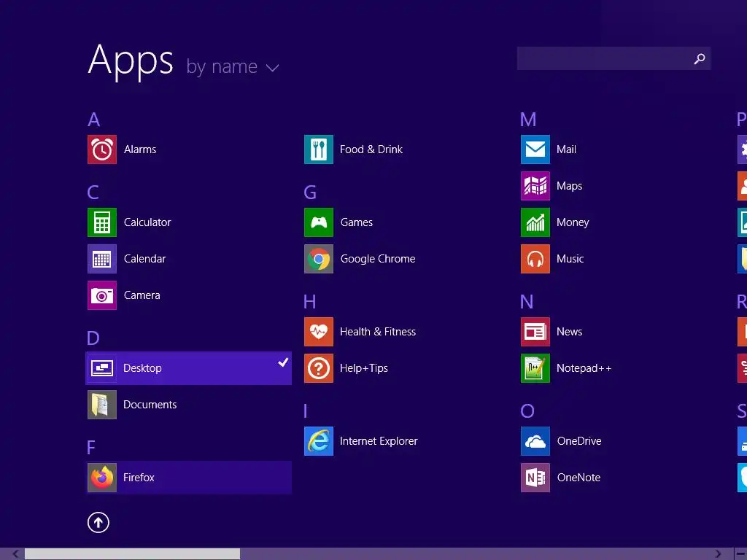Click the 'OneNote' label text
The image size is (747, 560).
[578, 478]
